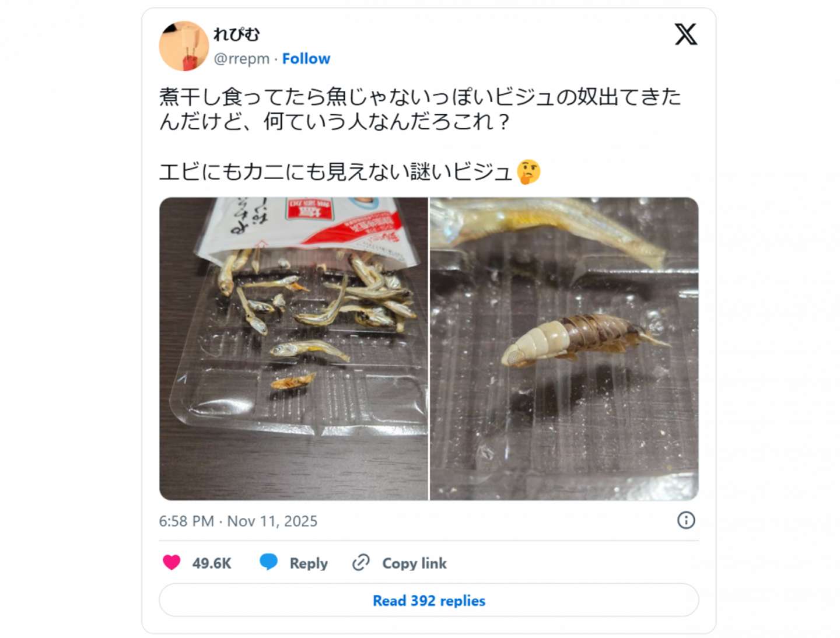Screen dimensions: 840x638
Task: Click the X logo icon
Action: click(685, 34)
